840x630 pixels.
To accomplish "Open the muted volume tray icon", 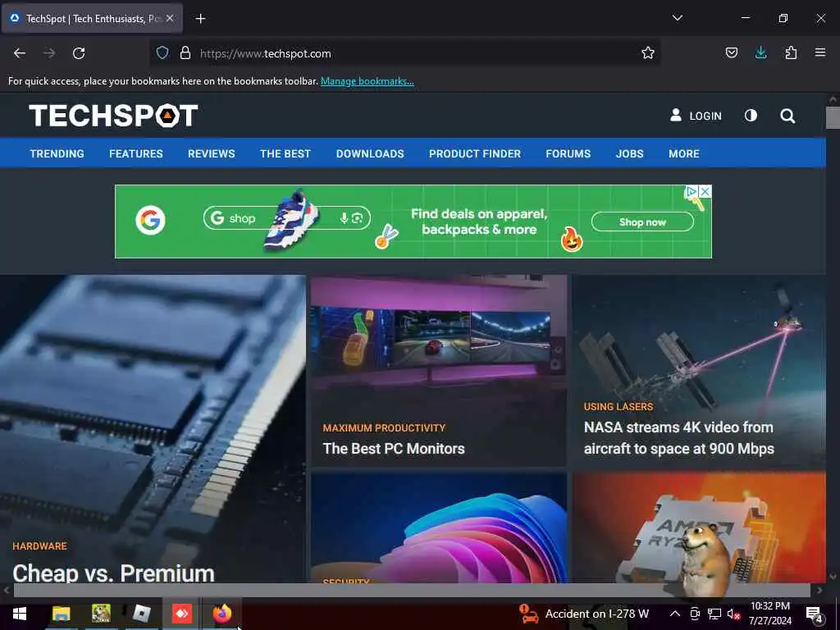I will pyautogui.click(x=733, y=614).
